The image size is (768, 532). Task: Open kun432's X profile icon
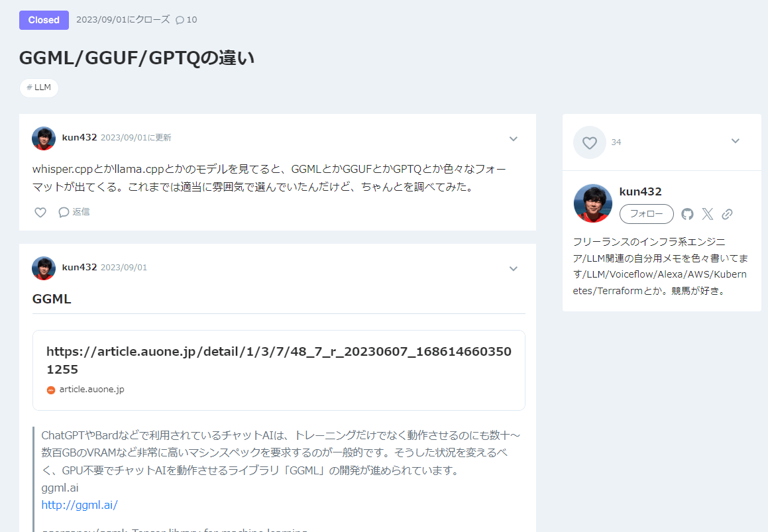tap(707, 214)
